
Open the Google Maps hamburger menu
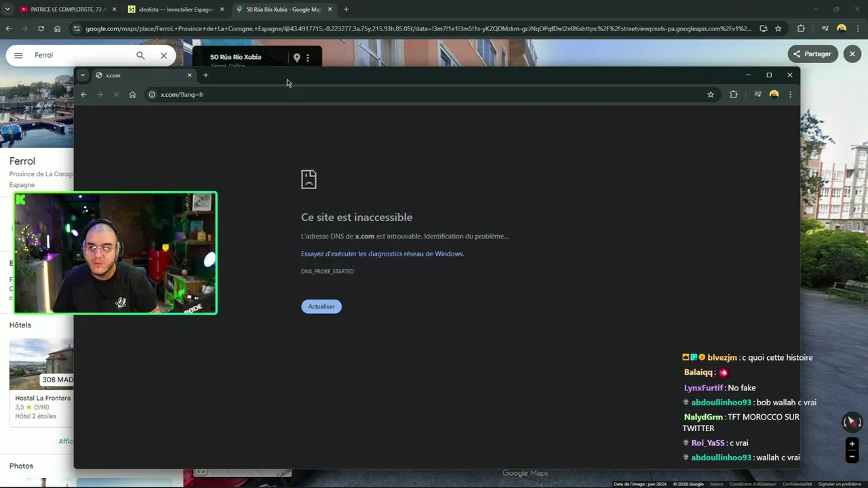point(18,55)
